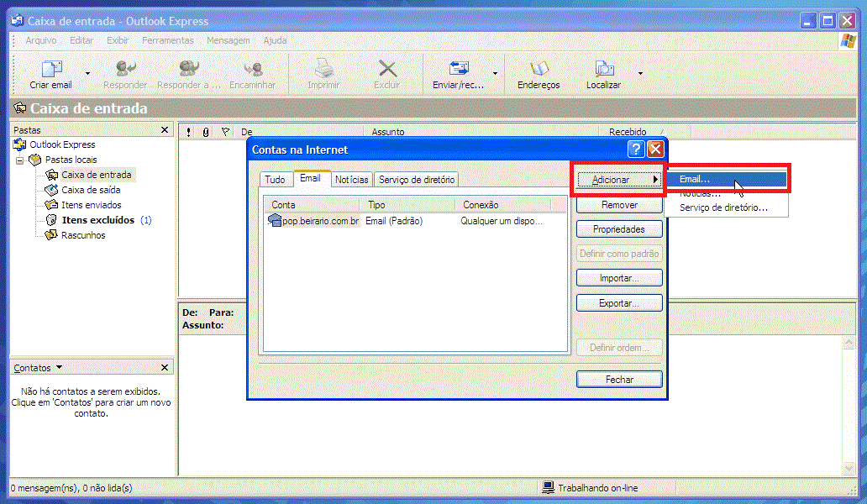Screen dimensions: 867x504
Task: Click the Propriedades button
Action: pyautogui.click(x=619, y=229)
